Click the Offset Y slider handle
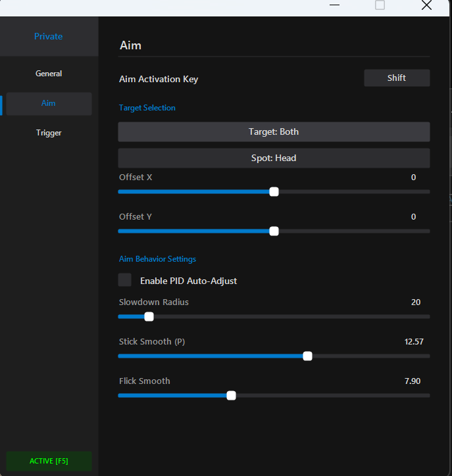Screen dimensions: 452x476 274,231
